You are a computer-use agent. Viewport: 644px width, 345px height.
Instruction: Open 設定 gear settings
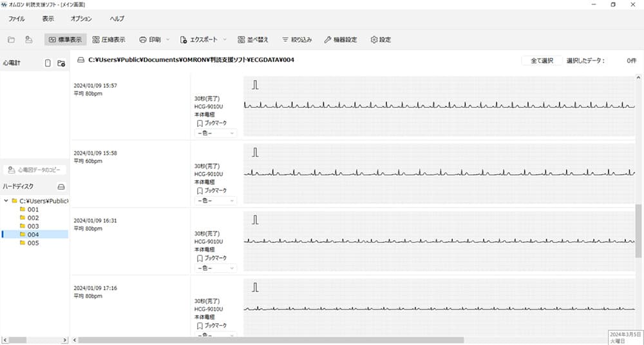click(x=381, y=39)
